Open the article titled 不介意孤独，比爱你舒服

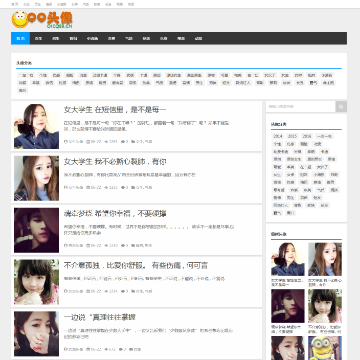coord(136,266)
